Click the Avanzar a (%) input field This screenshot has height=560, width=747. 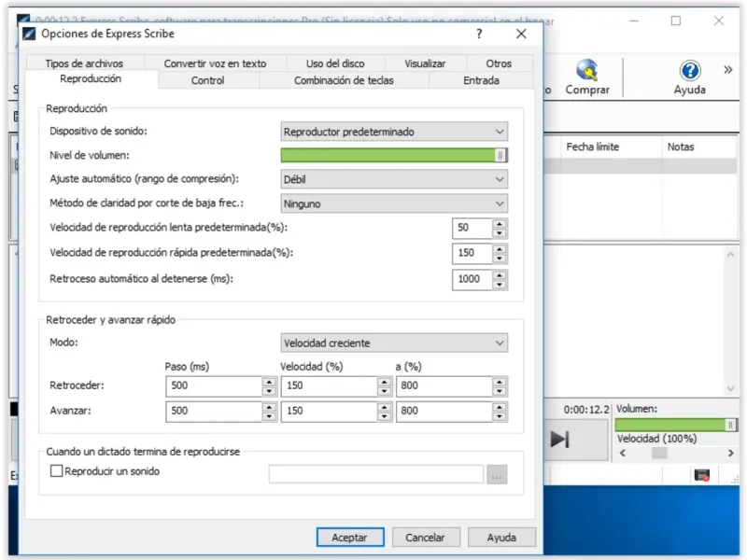coord(444,412)
